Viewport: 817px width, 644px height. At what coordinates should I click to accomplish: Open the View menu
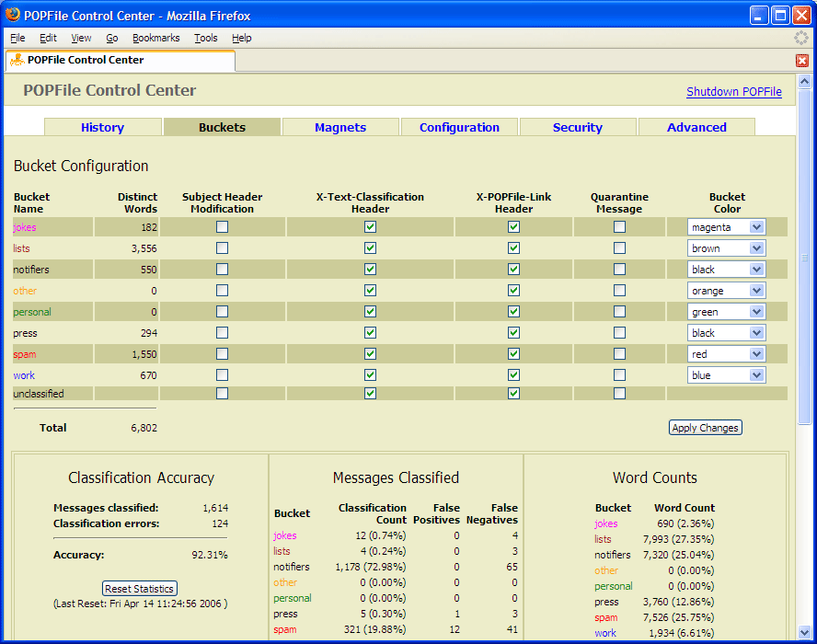[81, 38]
